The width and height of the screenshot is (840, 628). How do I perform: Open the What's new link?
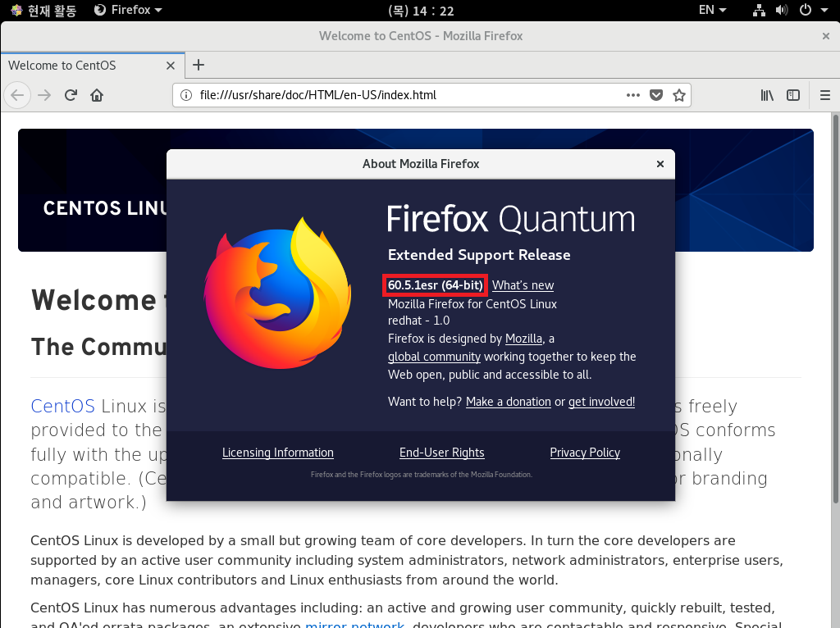(523, 285)
